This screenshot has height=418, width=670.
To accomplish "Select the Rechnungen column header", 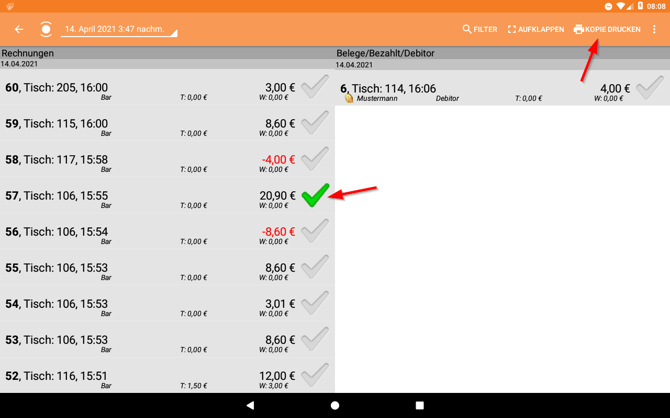I will tap(28, 53).
